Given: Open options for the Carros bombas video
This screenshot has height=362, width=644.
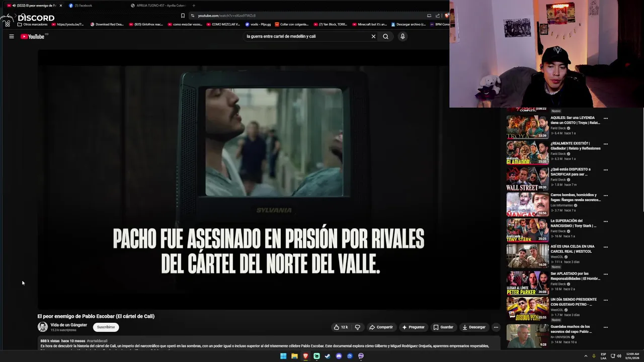Looking at the screenshot, I should 606,196.
